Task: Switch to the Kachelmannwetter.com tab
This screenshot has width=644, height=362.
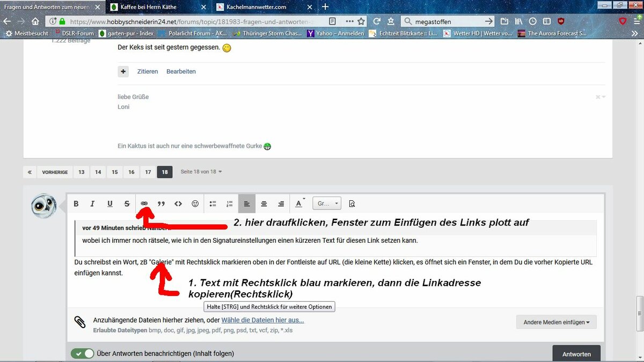Action: pyautogui.click(x=265, y=7)
